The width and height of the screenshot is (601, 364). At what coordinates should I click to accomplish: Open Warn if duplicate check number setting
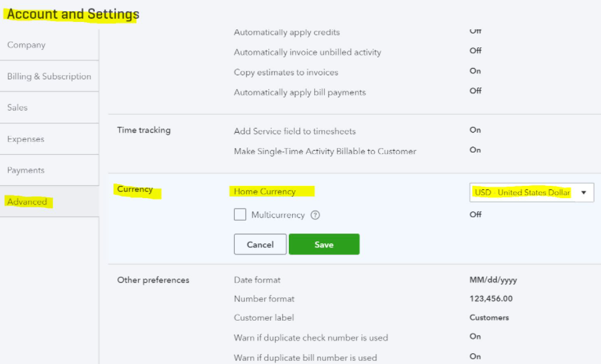[x=355, y=337]
